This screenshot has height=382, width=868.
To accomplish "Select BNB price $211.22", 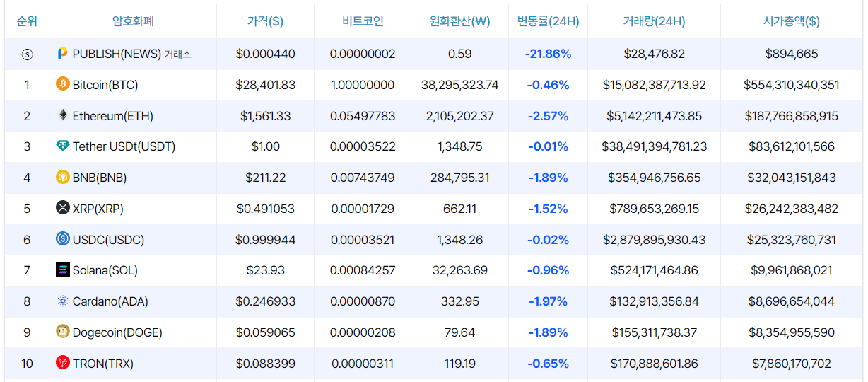I will coord(266,178).
